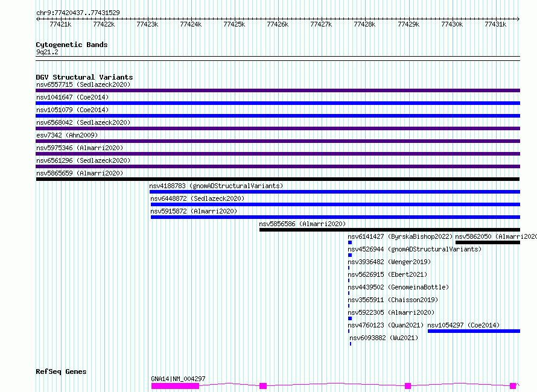Select the nsv1041647 (Coe2014) blue bar
Viewport: 537px width, 392px height.
click(x=278, y=103)
